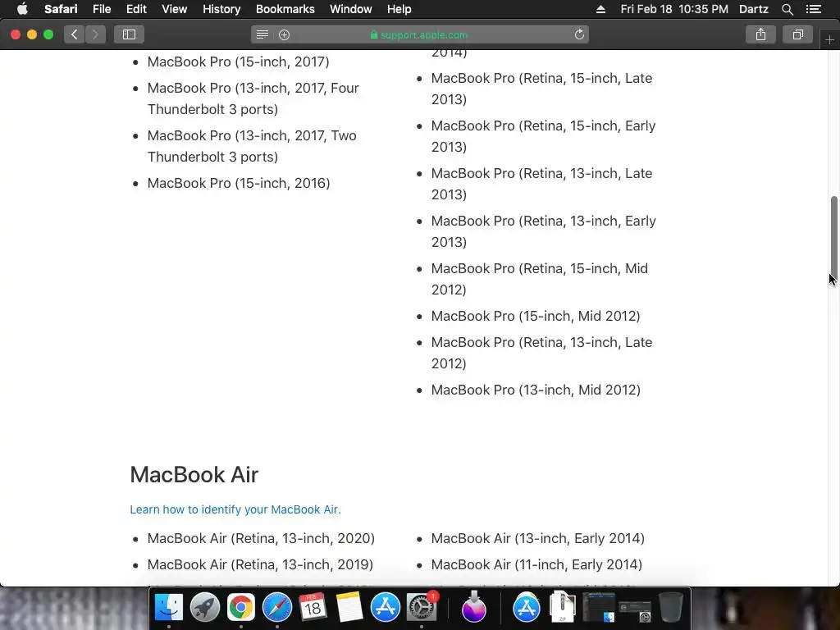This screenshot has width=840, height=630.
Task: Click the Dartz user name in menu bar
Action: point(753,9)
